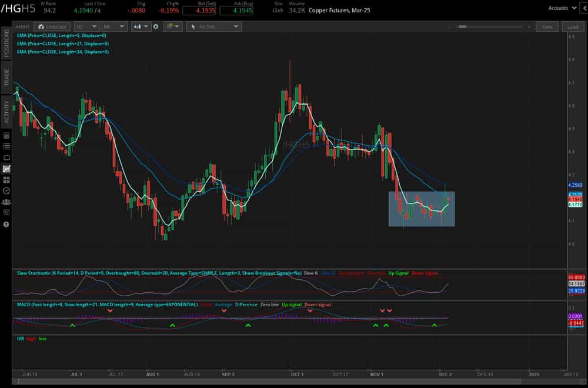Expand the 1D aggregation dropdown

pos(85,26)
